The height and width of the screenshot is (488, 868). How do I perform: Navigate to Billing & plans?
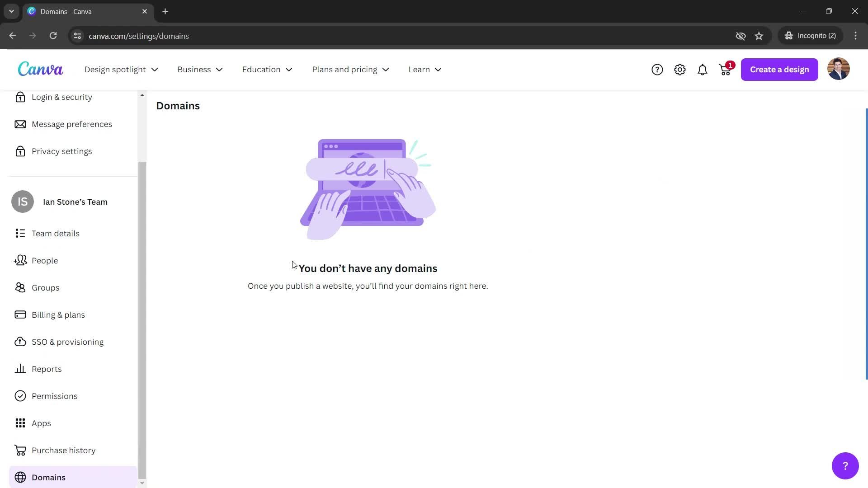tap(58, 314)
